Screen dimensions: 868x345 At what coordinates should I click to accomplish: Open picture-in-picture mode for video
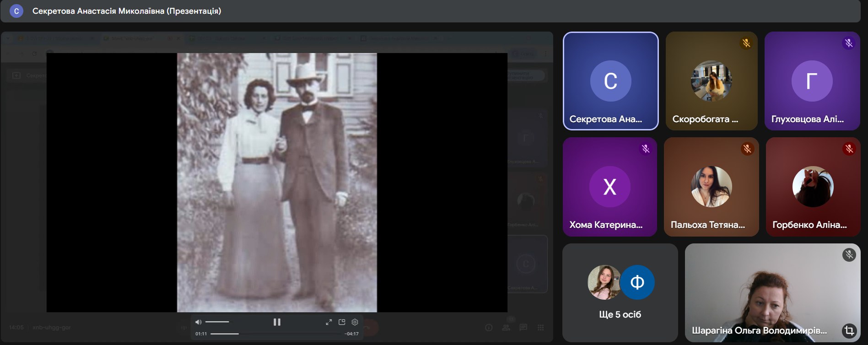[342, 322]
